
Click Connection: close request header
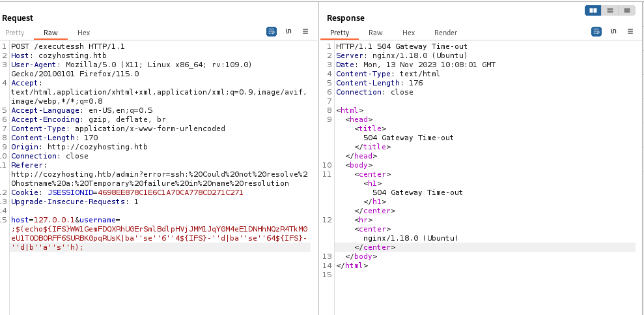pyautogui.click(x=49, y=156)
